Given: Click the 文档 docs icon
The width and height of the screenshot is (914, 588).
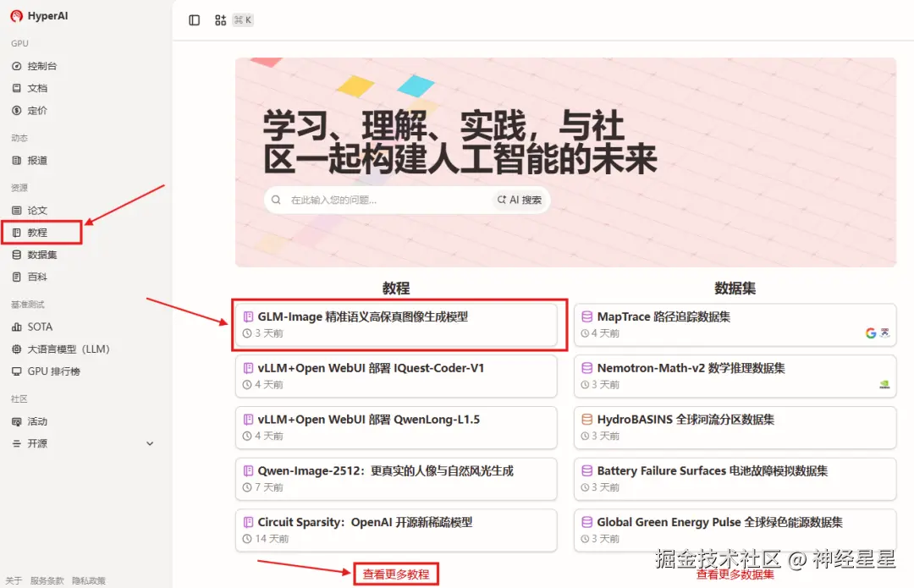Looking at the screenshot, I should point(16,88).
